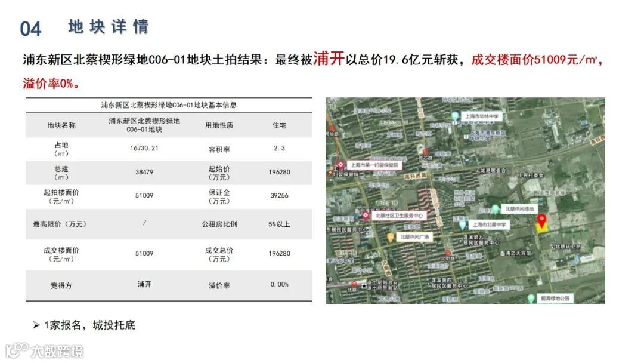Click the total construction value 38479
Image resolution: width=644 pixels, height=363 pixels.
[x=144, y=173]
